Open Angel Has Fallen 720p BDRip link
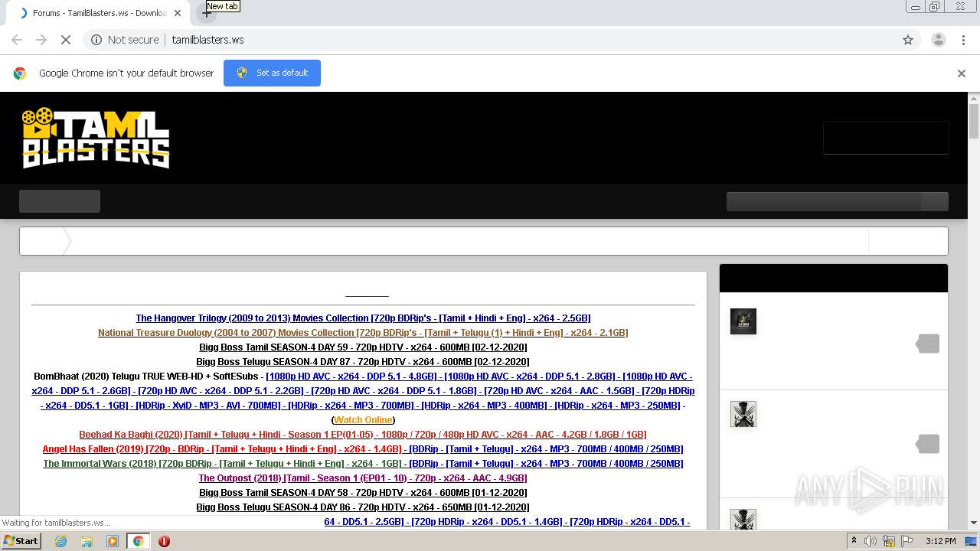The width and height of the screenshot is (980, 551). 222,449
